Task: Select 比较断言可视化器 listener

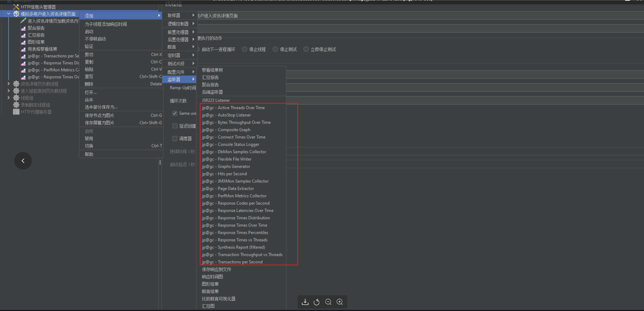Action: (x=242, y=299)
